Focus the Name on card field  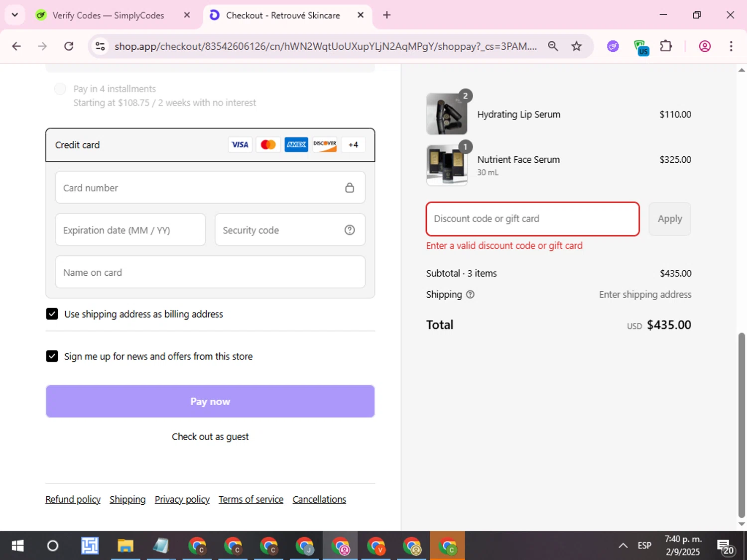tap(210, 272)
